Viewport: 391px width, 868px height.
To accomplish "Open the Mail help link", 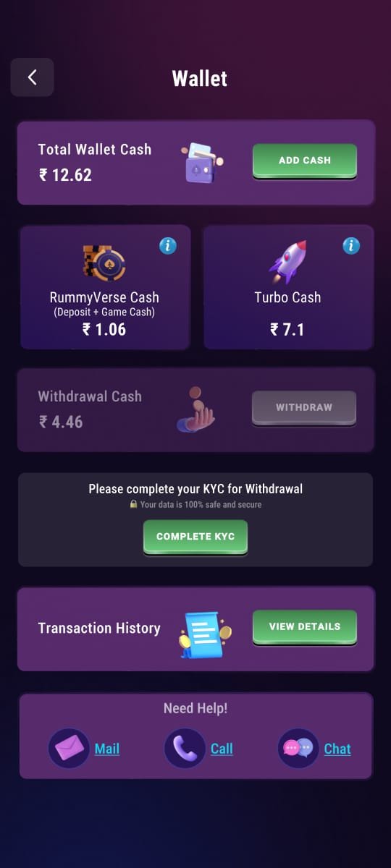I will click(x=107, y=749).
